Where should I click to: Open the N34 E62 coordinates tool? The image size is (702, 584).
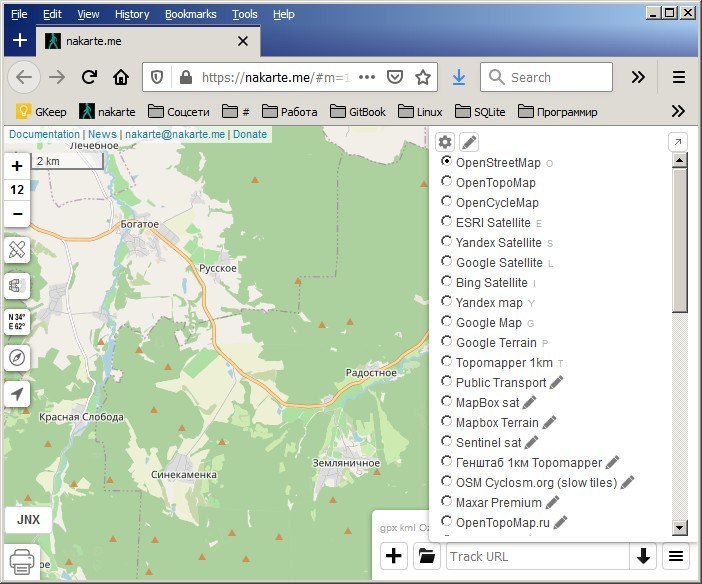(17, 322)
